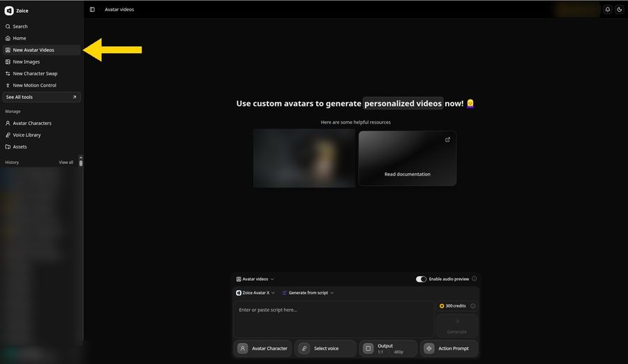
Task: Open the Read documentation card
Action: click(408, 158)
